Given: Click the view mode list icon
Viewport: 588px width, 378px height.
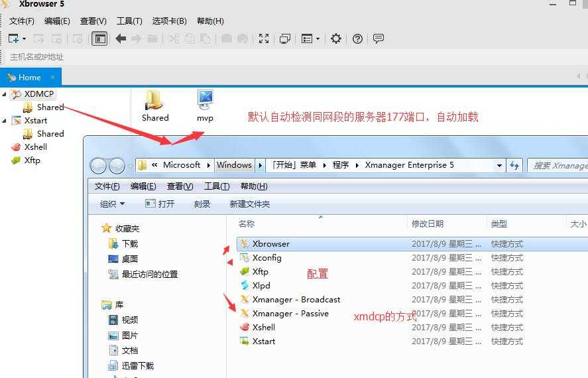Looking at the screenshot, I should click(x=307, y=38).
